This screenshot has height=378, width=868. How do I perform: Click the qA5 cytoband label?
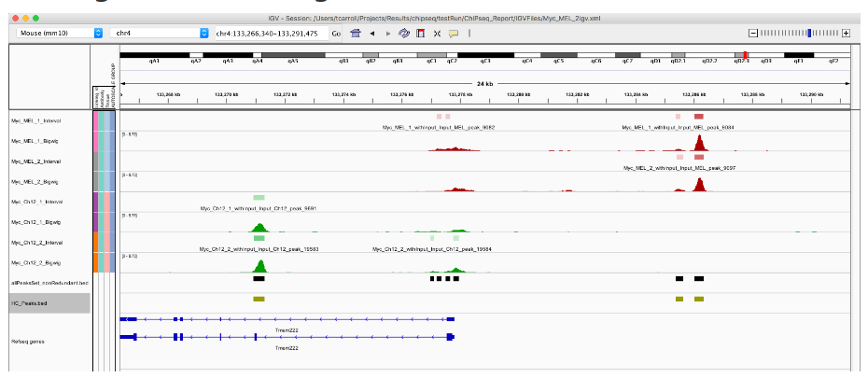[293, 62]
